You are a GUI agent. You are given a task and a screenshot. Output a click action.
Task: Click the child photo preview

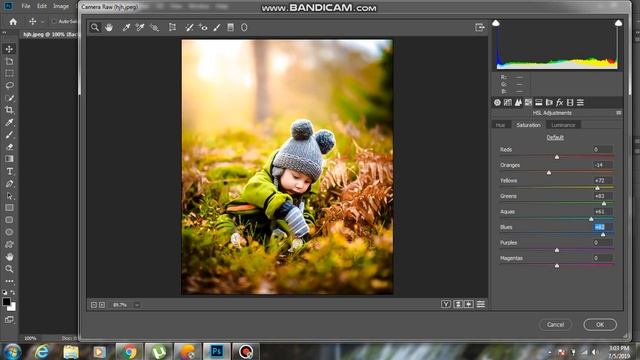(287, 167)
